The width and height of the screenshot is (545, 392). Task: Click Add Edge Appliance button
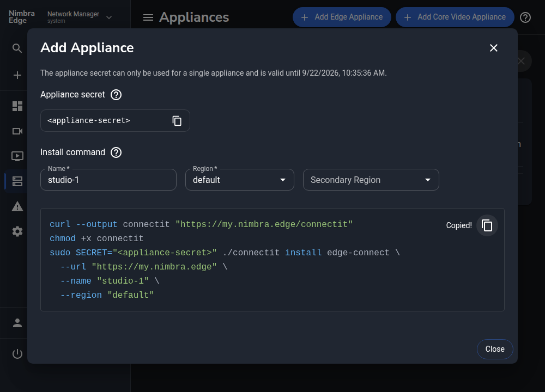(x=342, y=17)
